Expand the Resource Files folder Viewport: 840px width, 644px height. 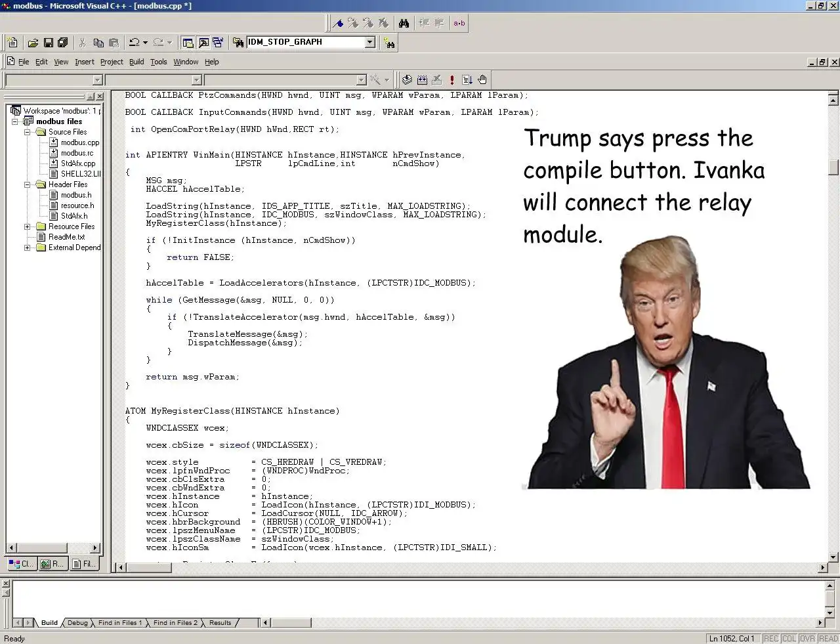(x=28, y=226)
